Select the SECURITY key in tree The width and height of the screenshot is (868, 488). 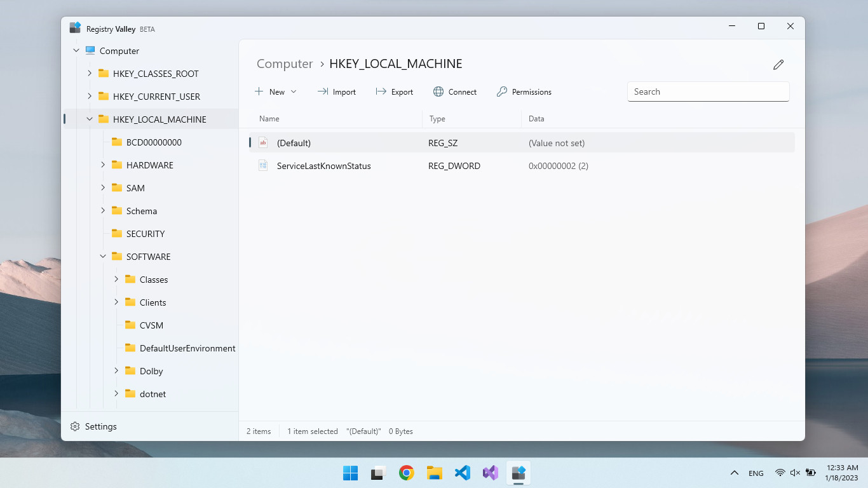coord(145,234)
